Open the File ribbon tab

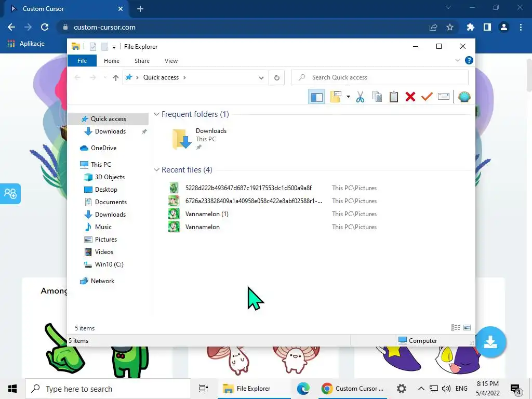82,61
